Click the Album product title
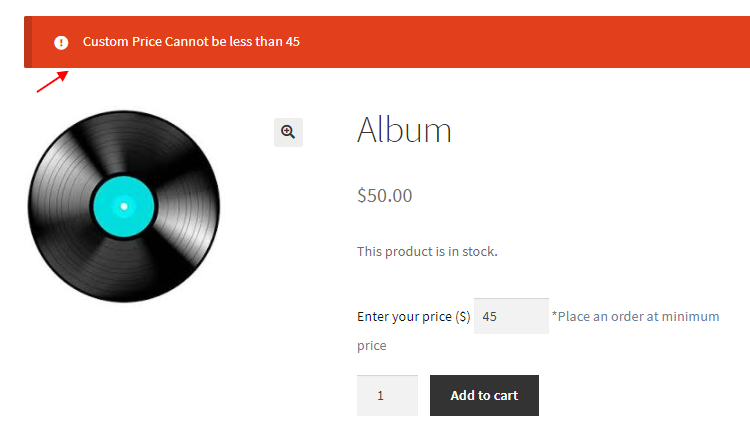The width and height of the screenshot is (750, 426). (404, 130)
